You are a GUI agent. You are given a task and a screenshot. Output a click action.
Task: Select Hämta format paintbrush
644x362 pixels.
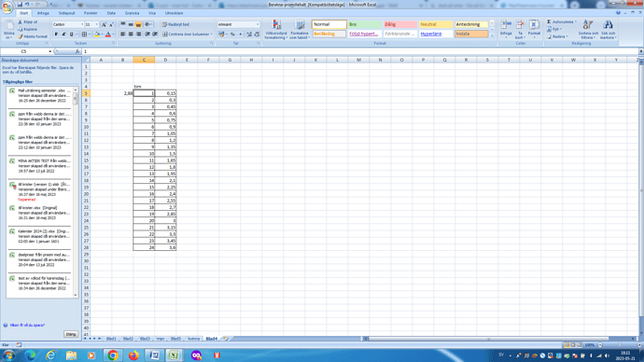point(20,36)
